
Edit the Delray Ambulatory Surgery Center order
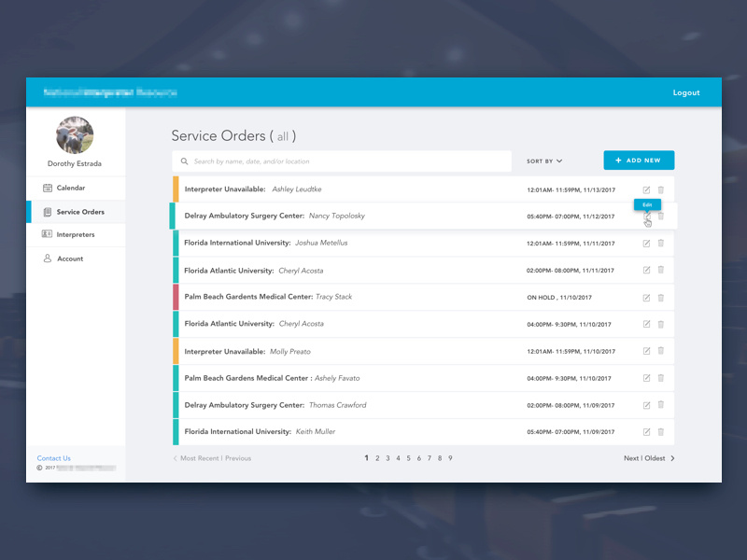pyautogui.click(x=646, y=215)
